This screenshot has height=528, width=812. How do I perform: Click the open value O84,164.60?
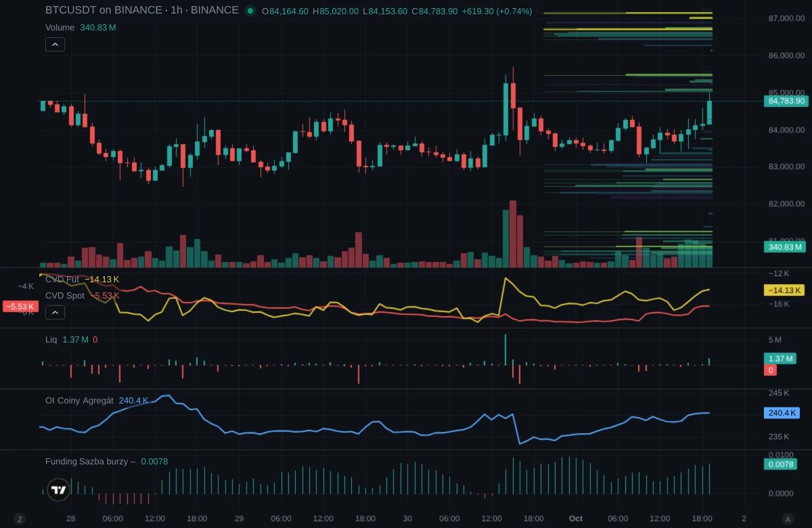coord(285,12)
